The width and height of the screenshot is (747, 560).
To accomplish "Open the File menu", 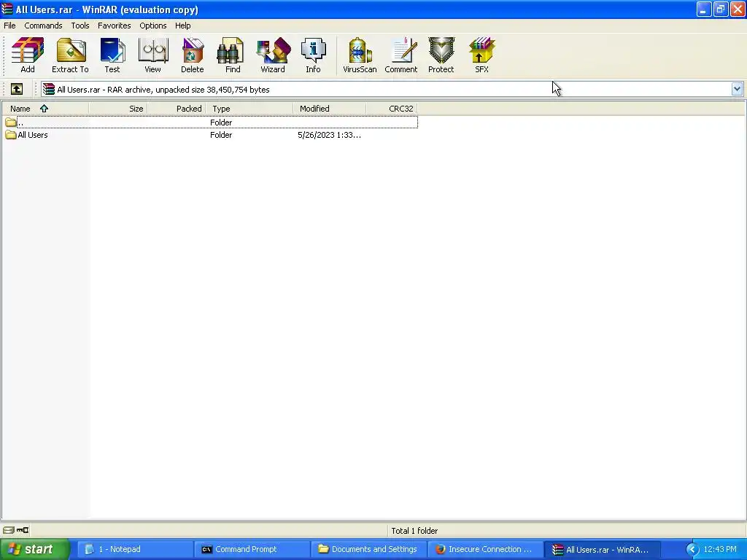I will (9, 26).
